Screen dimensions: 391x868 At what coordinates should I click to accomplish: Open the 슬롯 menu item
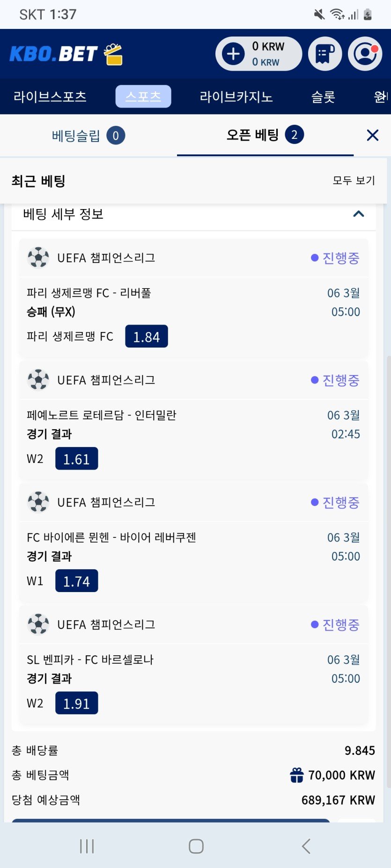coord(323,97)
